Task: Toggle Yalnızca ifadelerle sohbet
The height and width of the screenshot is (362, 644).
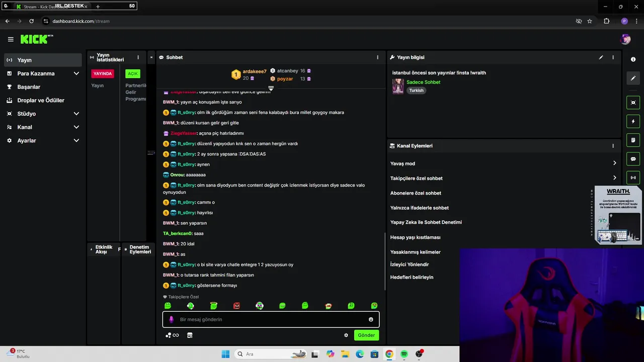Action: 420,208
